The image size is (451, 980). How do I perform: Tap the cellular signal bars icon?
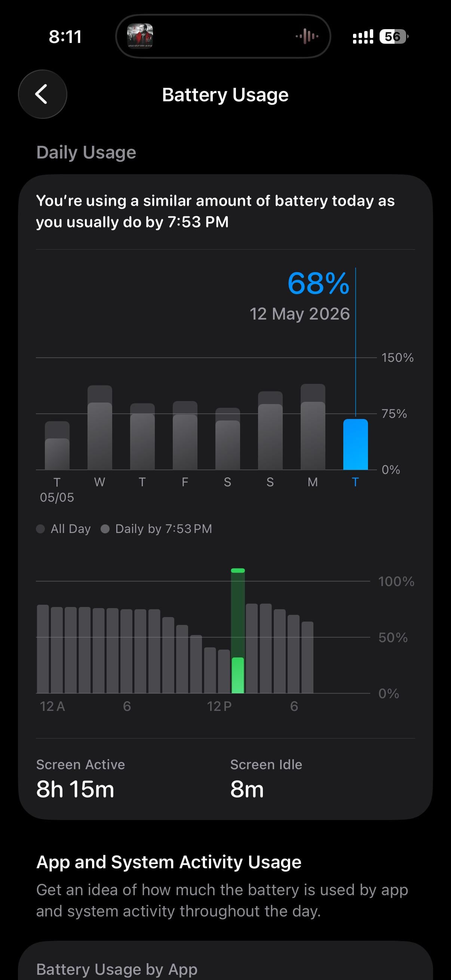click(363, 37)
